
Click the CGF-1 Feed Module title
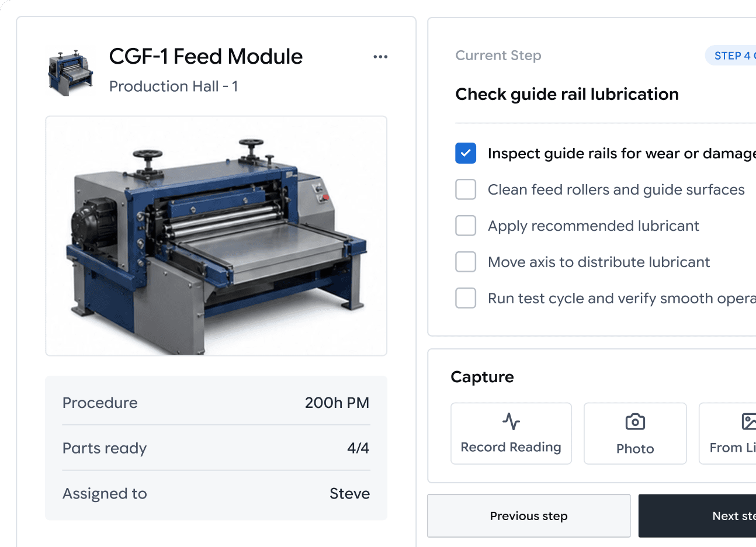[206, 57]
